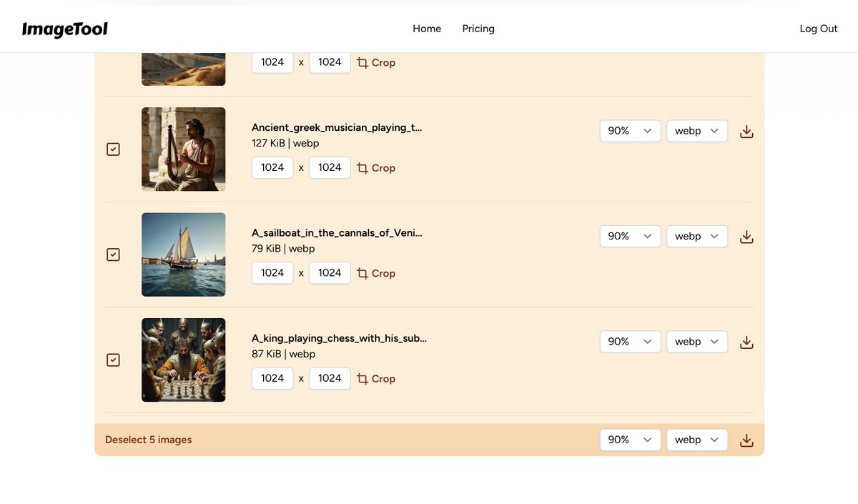The width and height of the screenshot is (858, 504).
Task: Download the sailboat in Venice image
Action: click(x=746, y=237)
